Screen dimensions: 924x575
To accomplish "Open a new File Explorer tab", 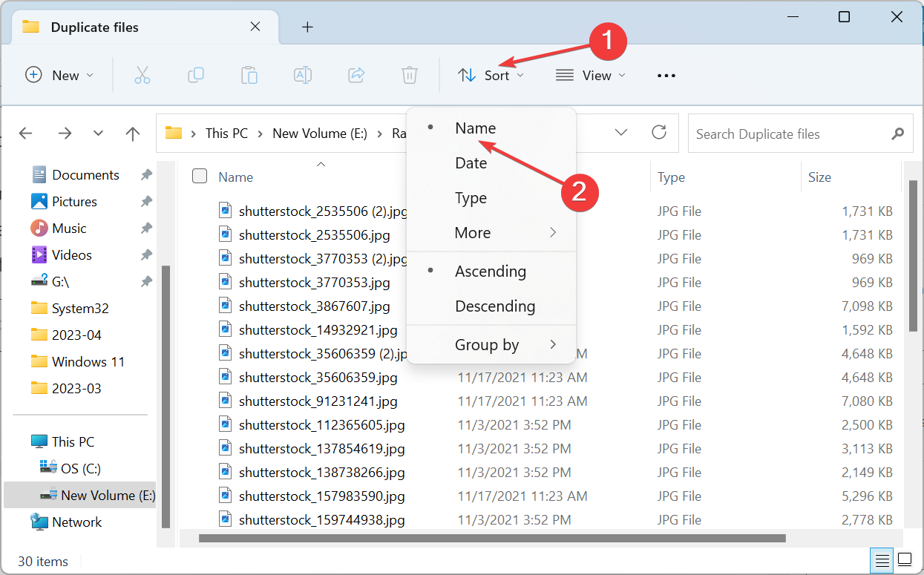I will pyautogui.click(x=307, y=27).
